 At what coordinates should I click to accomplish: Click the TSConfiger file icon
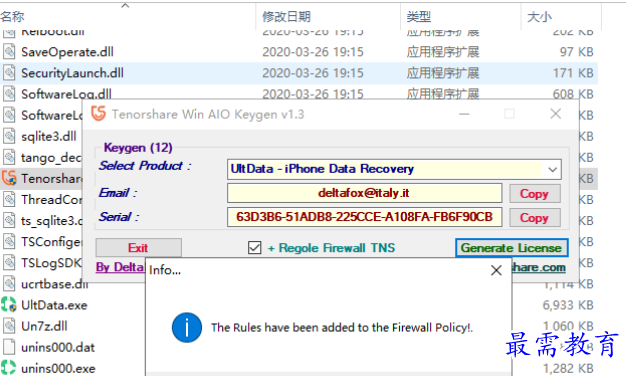point(9,242)
